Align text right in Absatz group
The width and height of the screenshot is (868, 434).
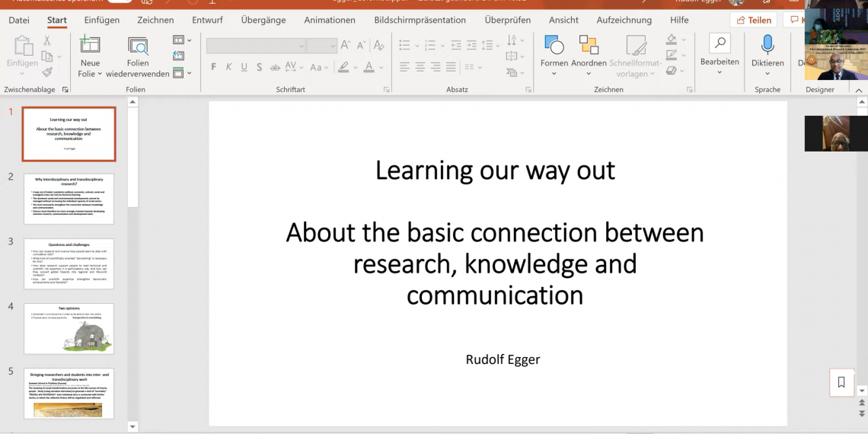(436, 67)
